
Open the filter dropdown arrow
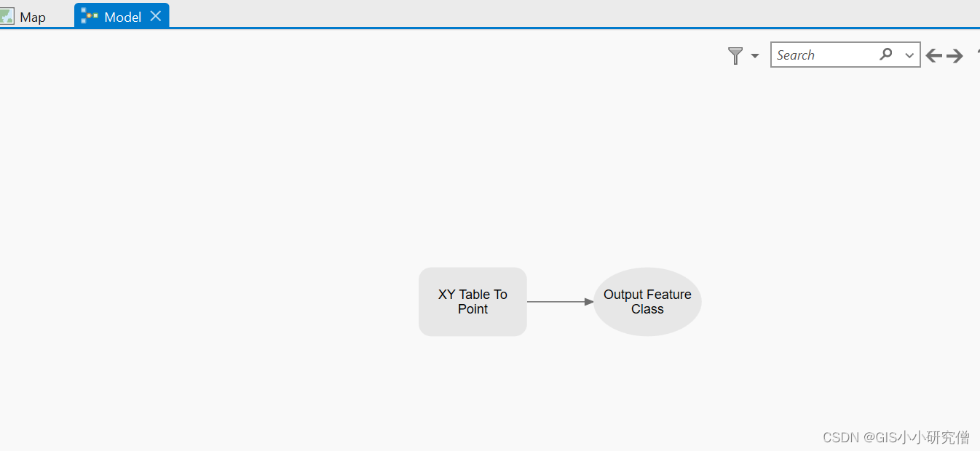coord(754,55)
